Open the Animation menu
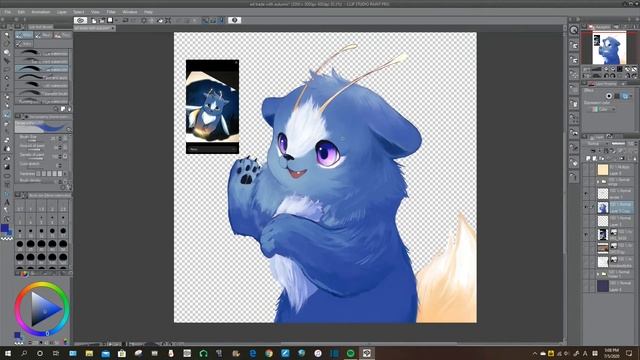 [x=40, y=12]
